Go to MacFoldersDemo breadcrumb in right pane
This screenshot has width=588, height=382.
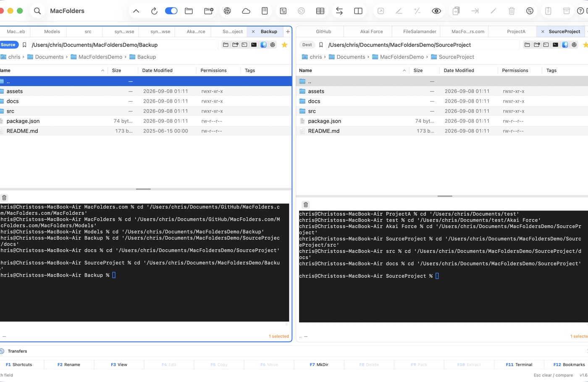click(x=398, y=57)
